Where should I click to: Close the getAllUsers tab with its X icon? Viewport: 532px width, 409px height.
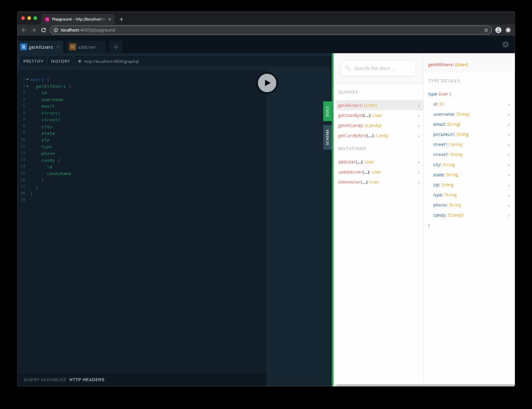tap(57, 46)
